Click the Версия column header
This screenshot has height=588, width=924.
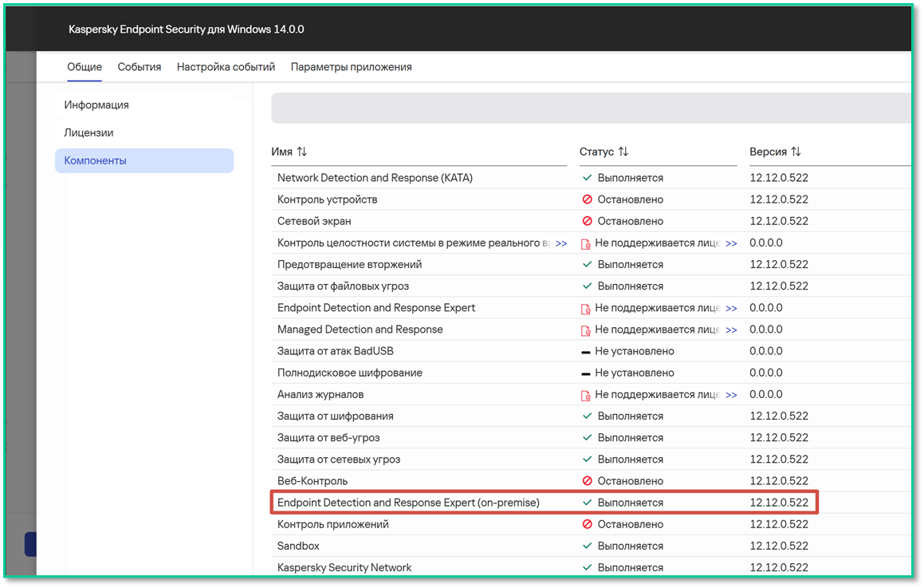[x=768, y=152]
